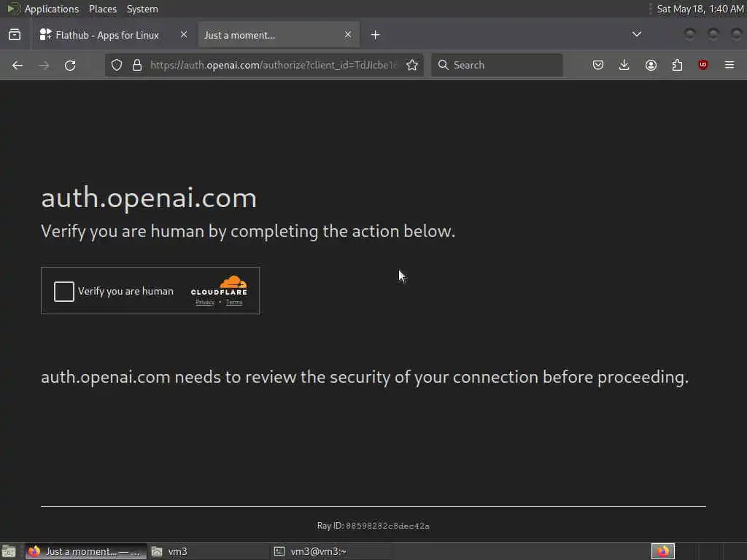This screenshot has width=747, height=560.
Task: Click the show desktop icon in bottom panel
Action: point(9,551)
